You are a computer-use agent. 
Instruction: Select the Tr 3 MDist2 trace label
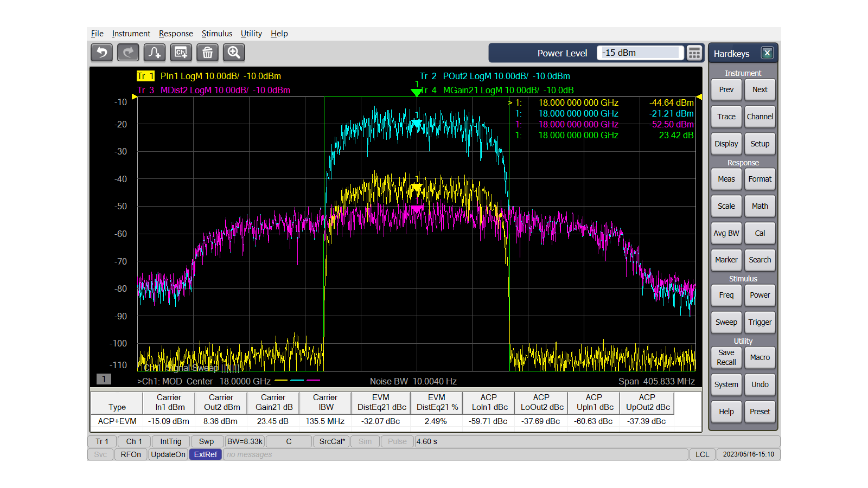213,90
